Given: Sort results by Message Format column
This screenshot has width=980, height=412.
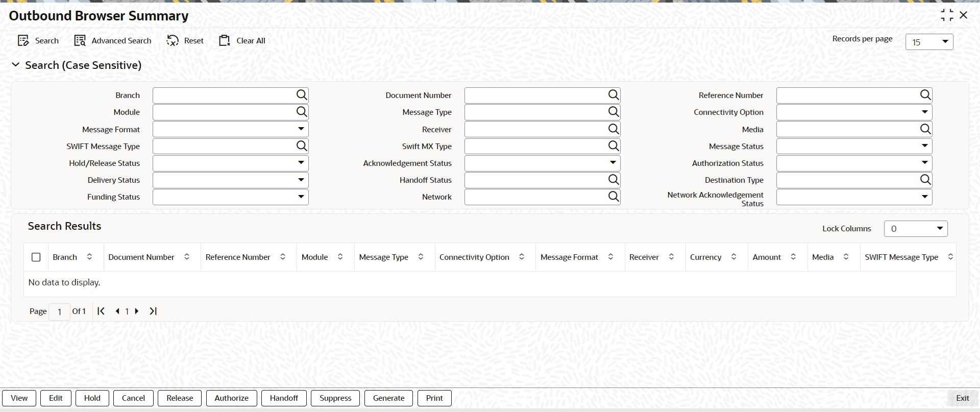Looking at the screenshot, I should tap(610, 257).
